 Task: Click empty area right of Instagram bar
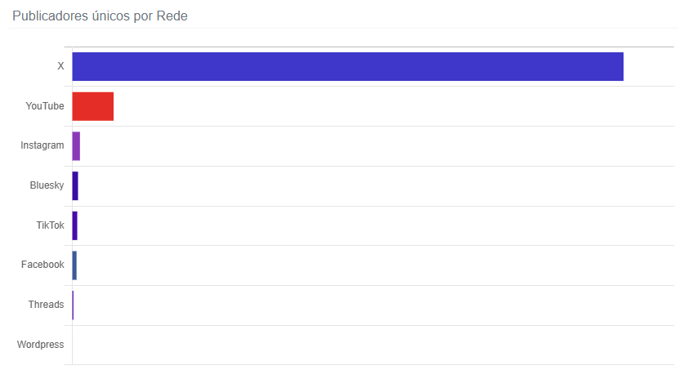[377, 146]
